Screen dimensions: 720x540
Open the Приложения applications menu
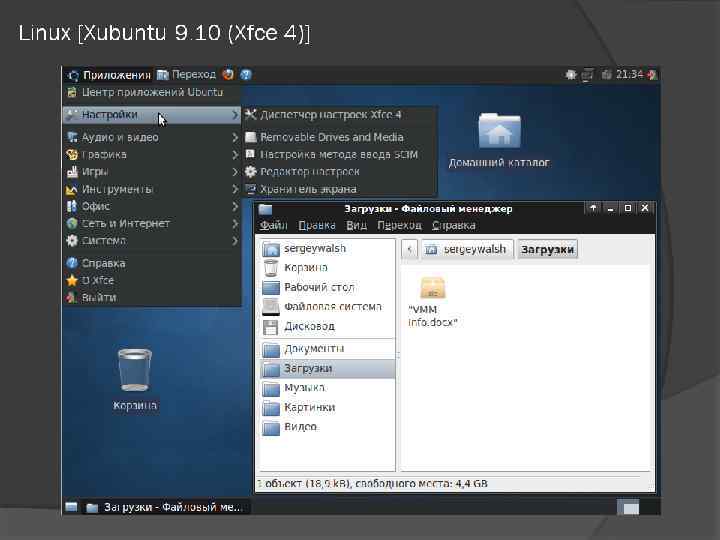tap(109, 75)
